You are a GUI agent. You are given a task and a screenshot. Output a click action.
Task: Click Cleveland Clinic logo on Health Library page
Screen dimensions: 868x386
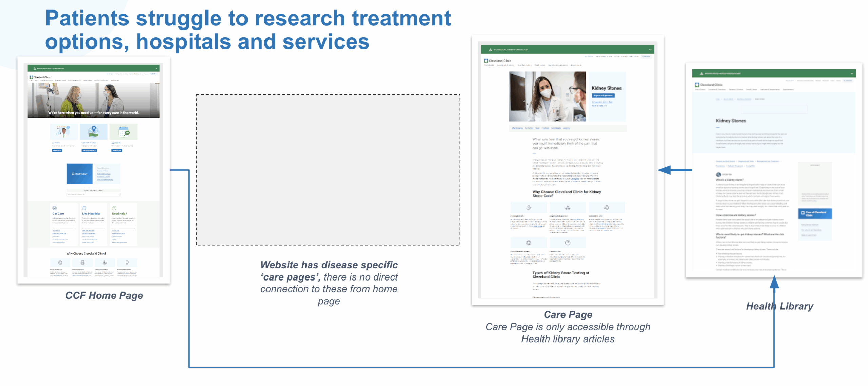coord(708,85)
